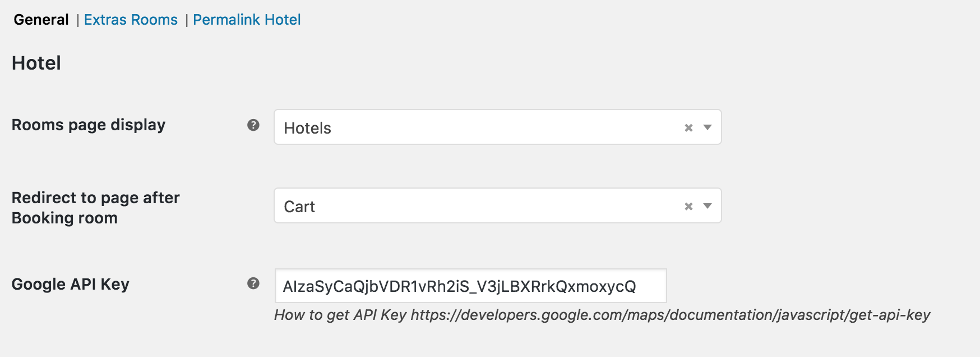Expand the Rooms page display dropdown arrow

(x=708, y=127)
